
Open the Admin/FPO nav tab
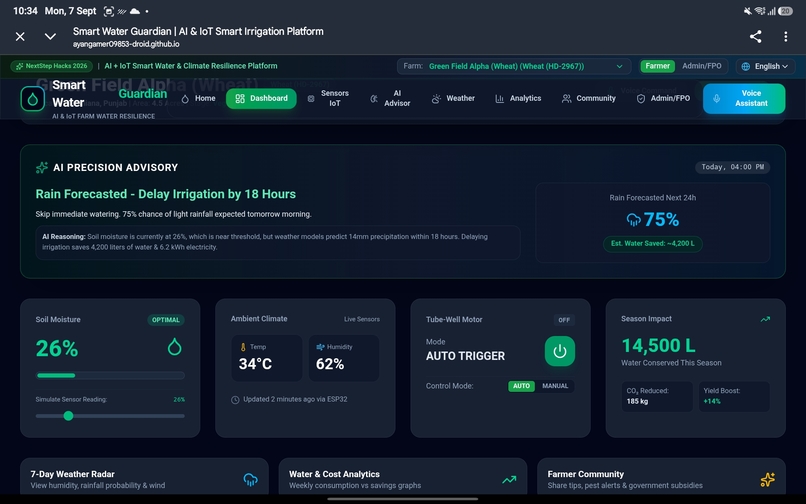coord(664,98)
